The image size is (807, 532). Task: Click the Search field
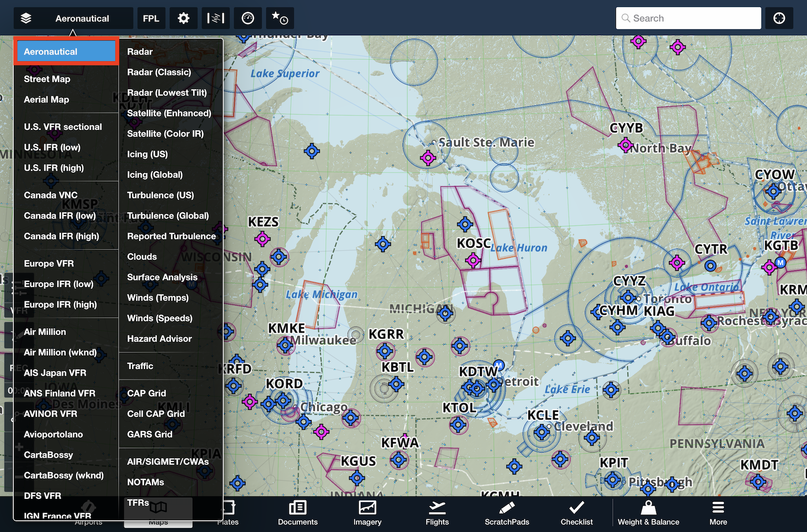(688, 18)
